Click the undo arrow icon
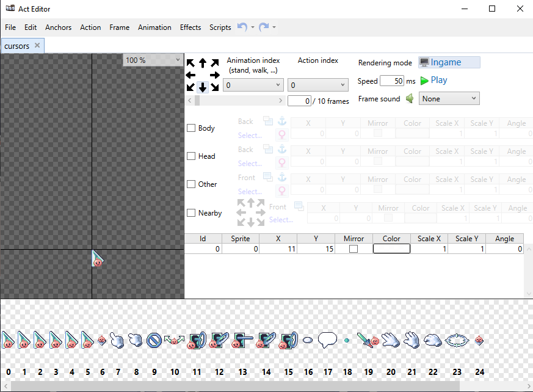Viewport: 533px width, 392px height. click(x=242, y=27)
